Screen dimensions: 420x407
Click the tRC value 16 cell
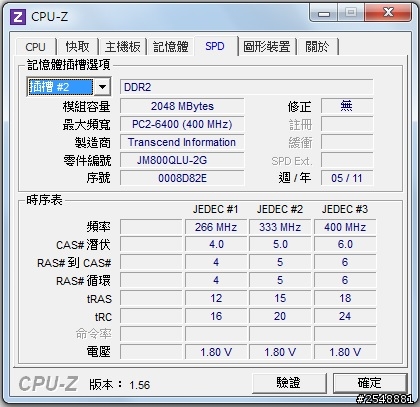point(216,316)
